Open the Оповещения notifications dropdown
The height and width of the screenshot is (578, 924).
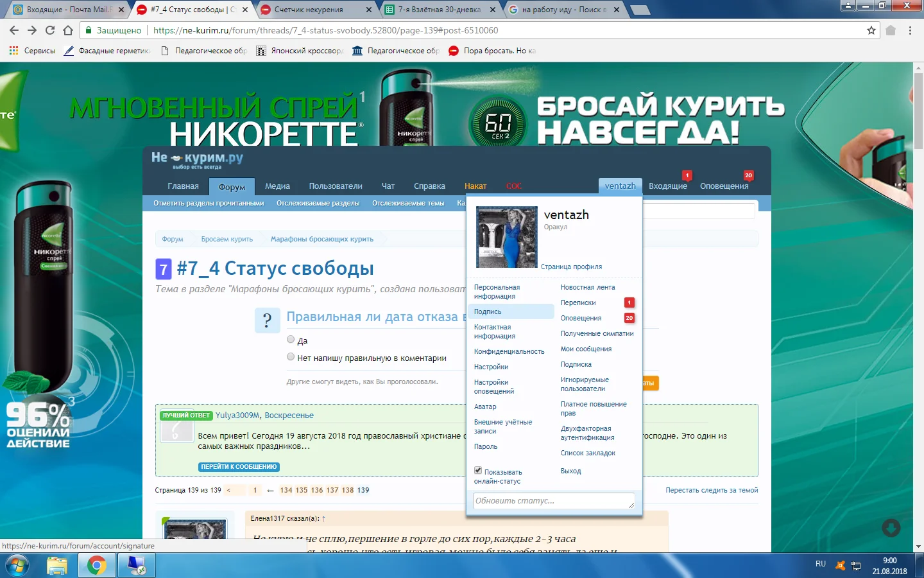point(724,186)
